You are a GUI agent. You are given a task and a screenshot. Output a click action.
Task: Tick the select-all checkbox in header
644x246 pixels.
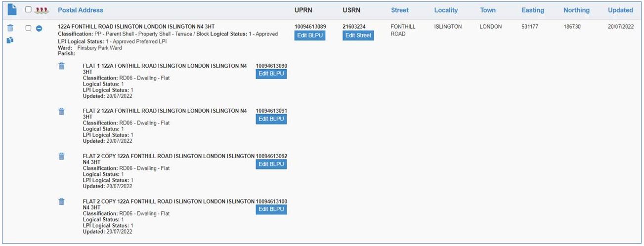pos(28,10)
